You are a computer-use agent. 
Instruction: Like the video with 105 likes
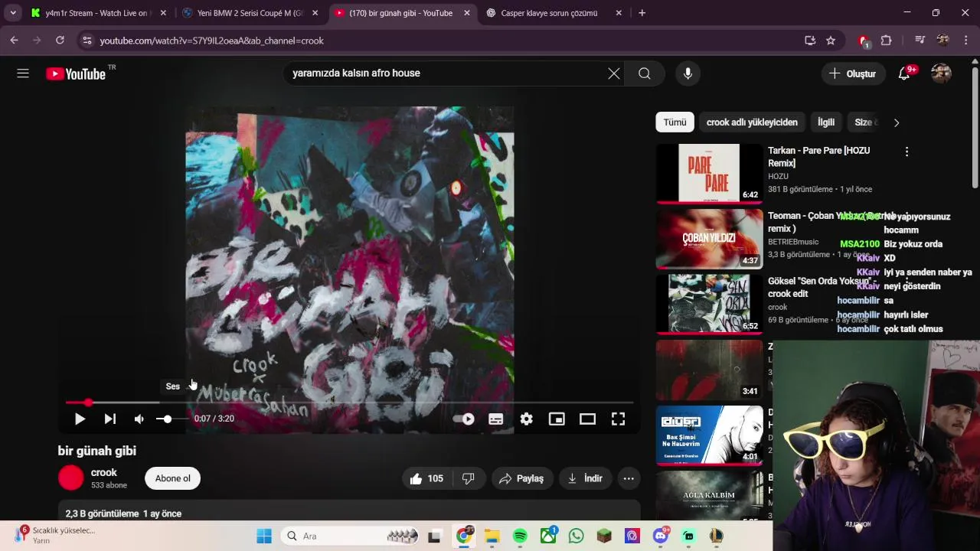[427, 478]
